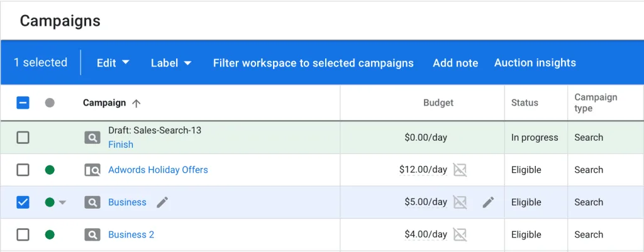644x252 pixels.
Task: Expand the Label dropdown
Action: [171, 63]
